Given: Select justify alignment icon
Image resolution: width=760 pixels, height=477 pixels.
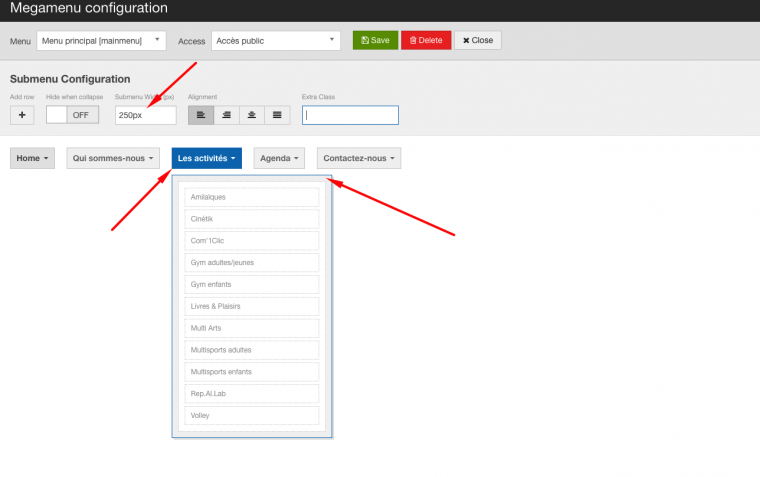Looking at the screenshot, I should click(277, 115).
